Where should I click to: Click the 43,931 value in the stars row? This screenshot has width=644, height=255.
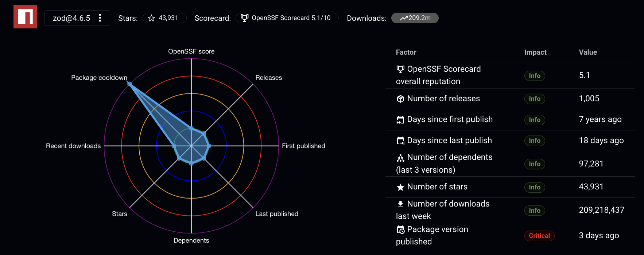click(x=591, y=187)
